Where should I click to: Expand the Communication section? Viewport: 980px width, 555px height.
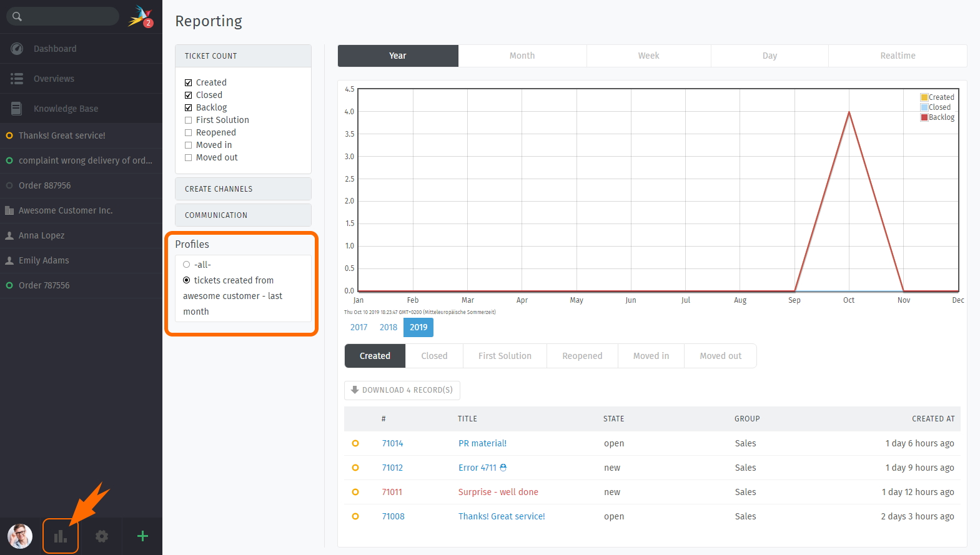[x=243, y=215]
